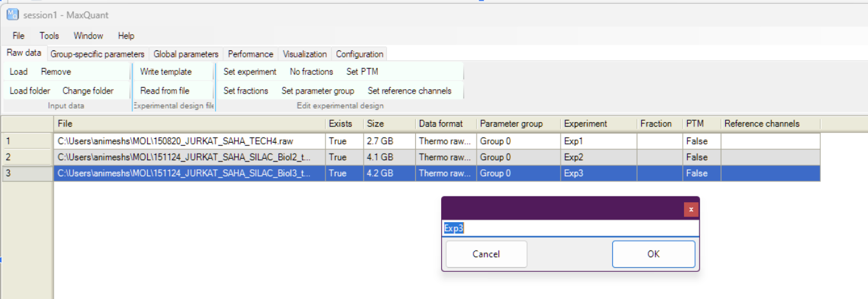Sort by the PTM column header
The width and height of the screenshot is (868, 299).
[701, 124]
